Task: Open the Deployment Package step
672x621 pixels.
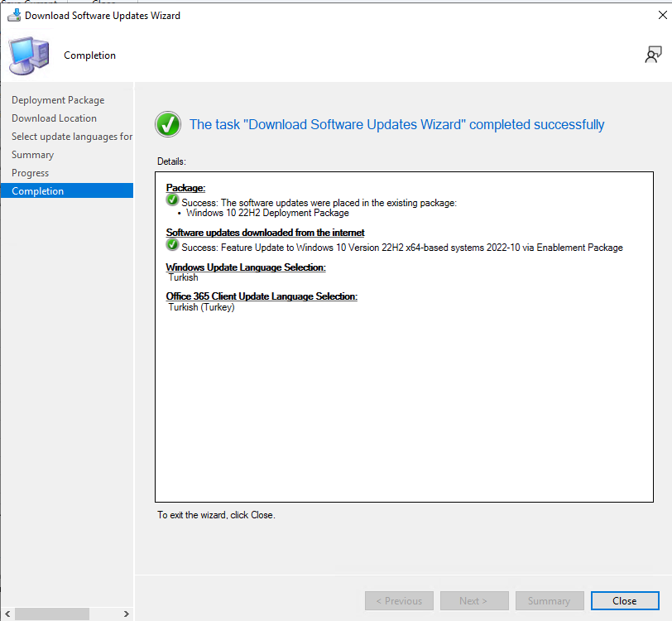Action: [x=58, y=100]
